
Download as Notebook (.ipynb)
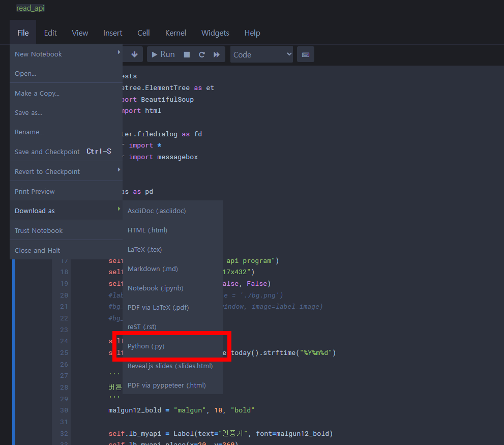point(172,288)
